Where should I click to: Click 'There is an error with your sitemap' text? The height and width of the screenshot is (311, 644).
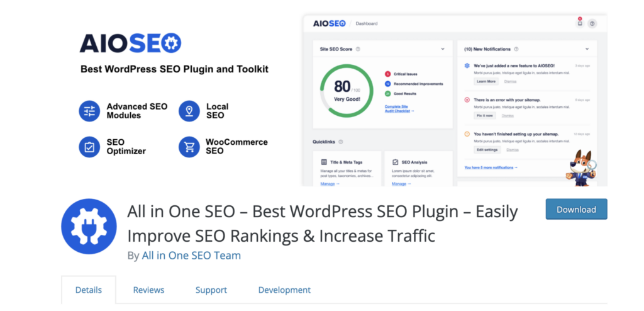click(507, 99)
